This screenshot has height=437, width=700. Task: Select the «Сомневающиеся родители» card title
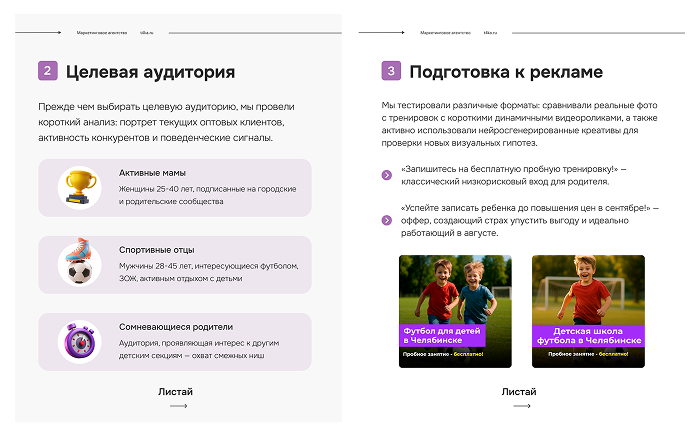[x=175, y=327]
